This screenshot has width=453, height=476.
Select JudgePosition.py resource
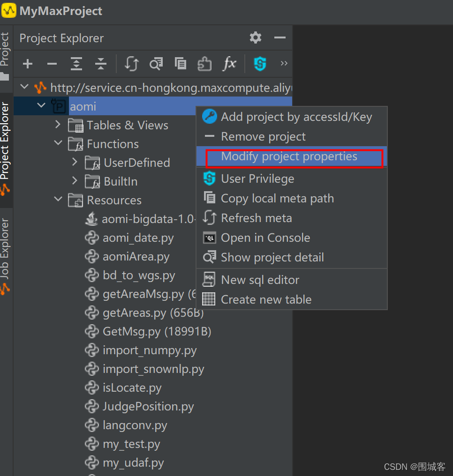coord(148,407)
